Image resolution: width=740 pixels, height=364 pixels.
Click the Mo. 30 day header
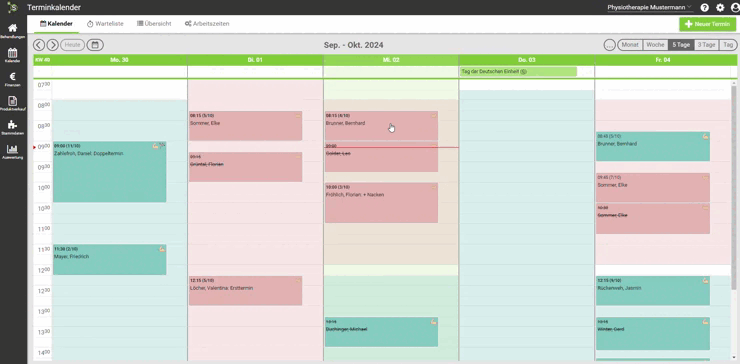pyautogui.click(x=119, y=60)
